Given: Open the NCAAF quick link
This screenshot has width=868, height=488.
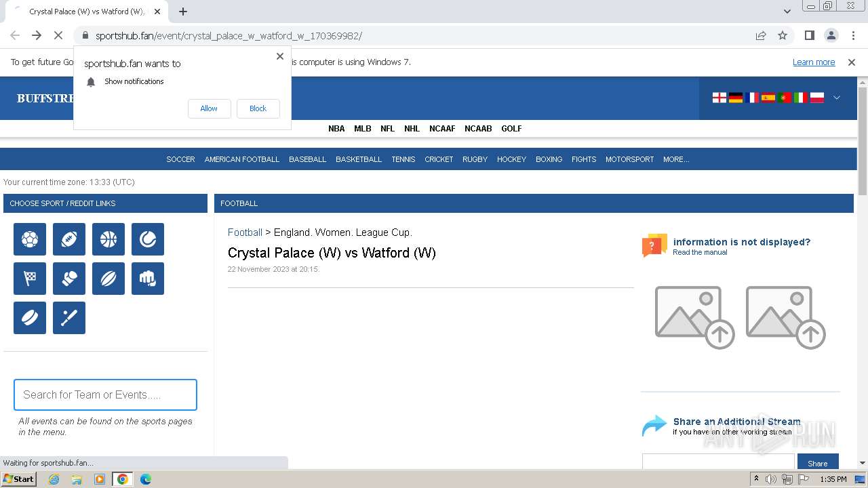Looking at the screenshot, I should point(442,129).
